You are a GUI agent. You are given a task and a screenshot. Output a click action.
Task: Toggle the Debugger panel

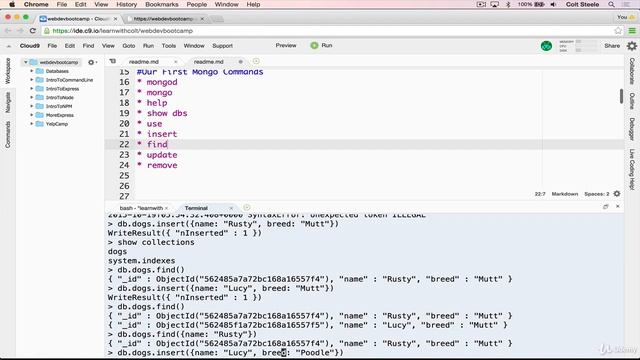pos(632,129)
